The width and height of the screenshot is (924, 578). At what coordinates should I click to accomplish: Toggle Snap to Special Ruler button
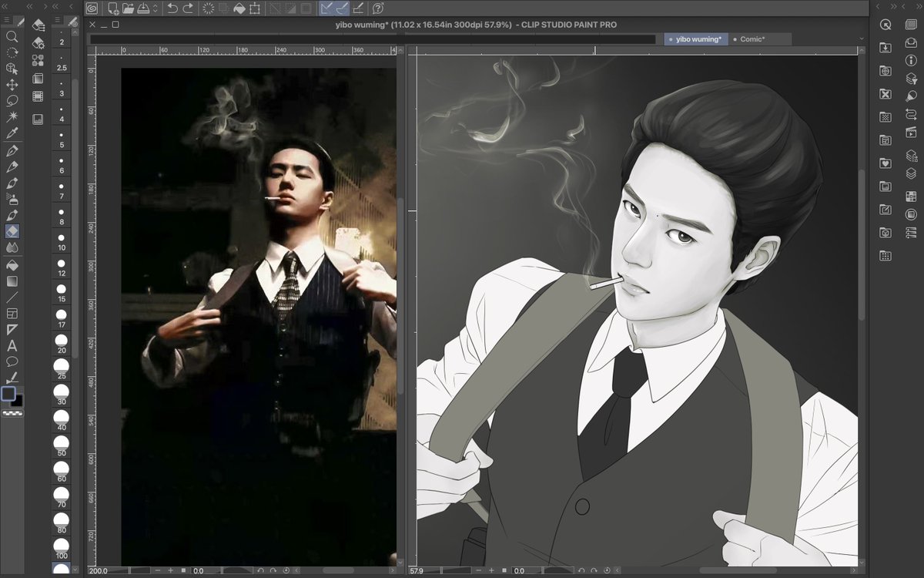click(x=343, y=8)
